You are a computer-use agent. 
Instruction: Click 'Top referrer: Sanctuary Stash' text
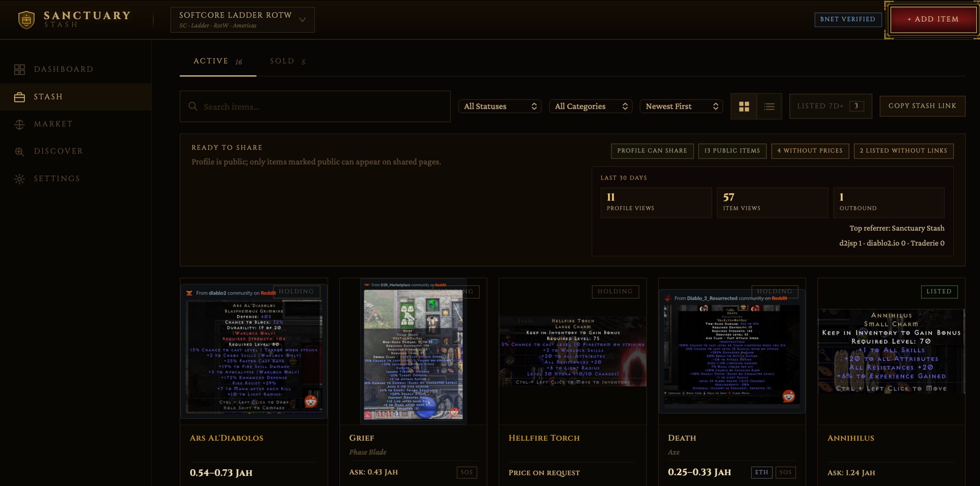[x=897, y=228]
